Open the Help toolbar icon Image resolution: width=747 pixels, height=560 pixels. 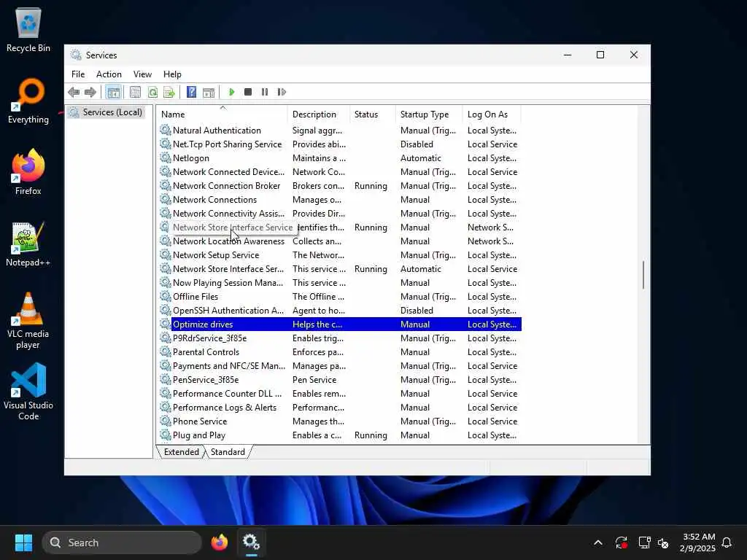(x=192, y=92)
